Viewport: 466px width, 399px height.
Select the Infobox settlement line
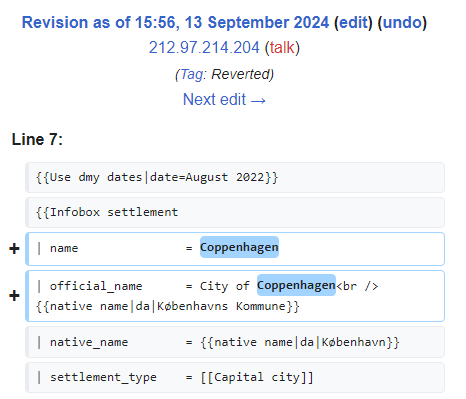tap(235, 212)
